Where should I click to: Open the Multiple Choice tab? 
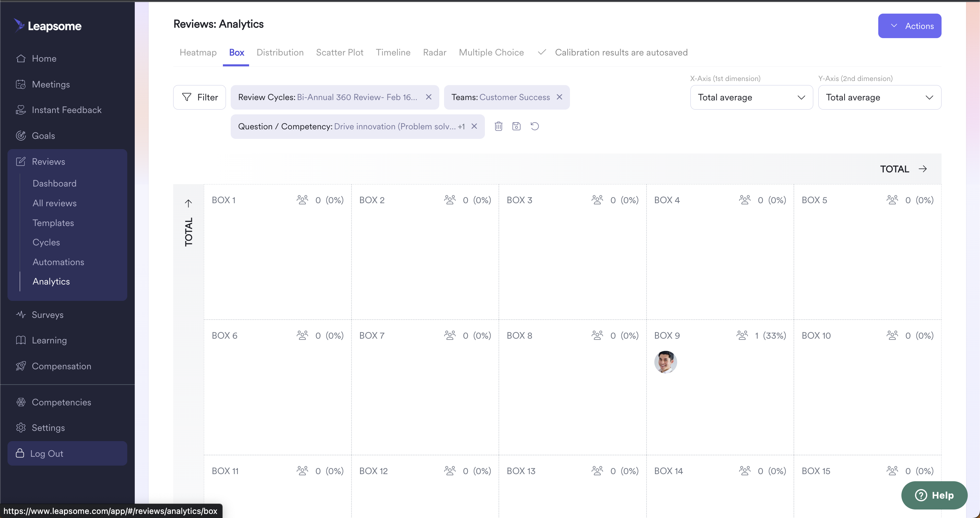click(x=491, y=52)
